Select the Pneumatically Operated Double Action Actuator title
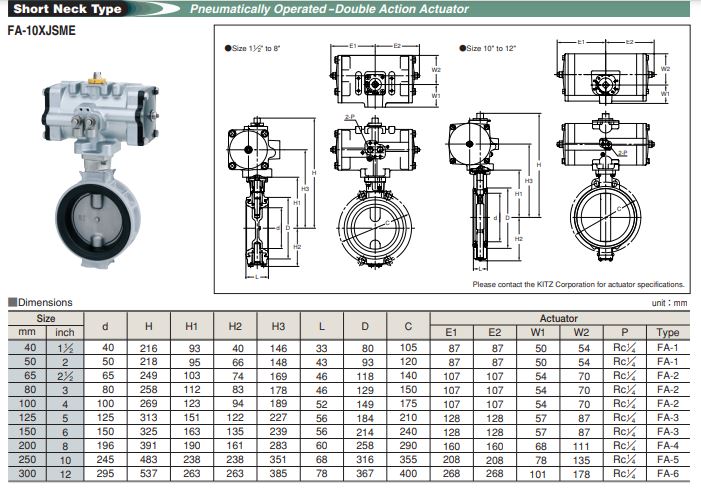Screen dimensions: 701x488 click(x=329, y=9)
